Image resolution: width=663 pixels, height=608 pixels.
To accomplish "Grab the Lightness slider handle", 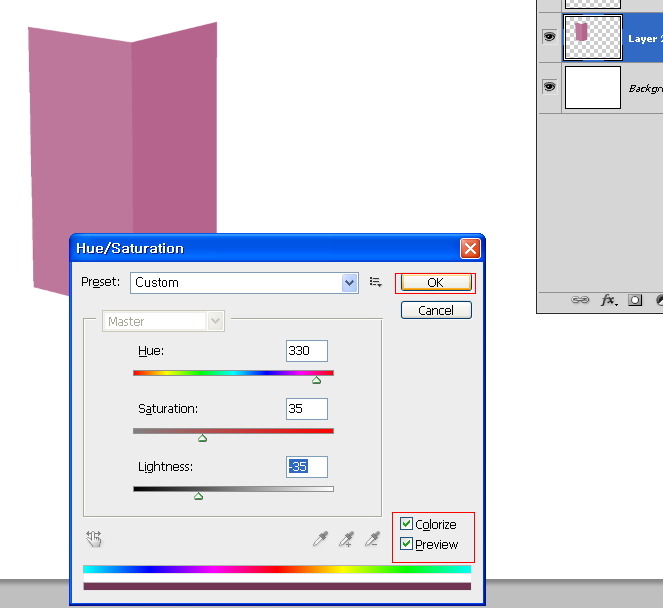I will pos(198,496).
